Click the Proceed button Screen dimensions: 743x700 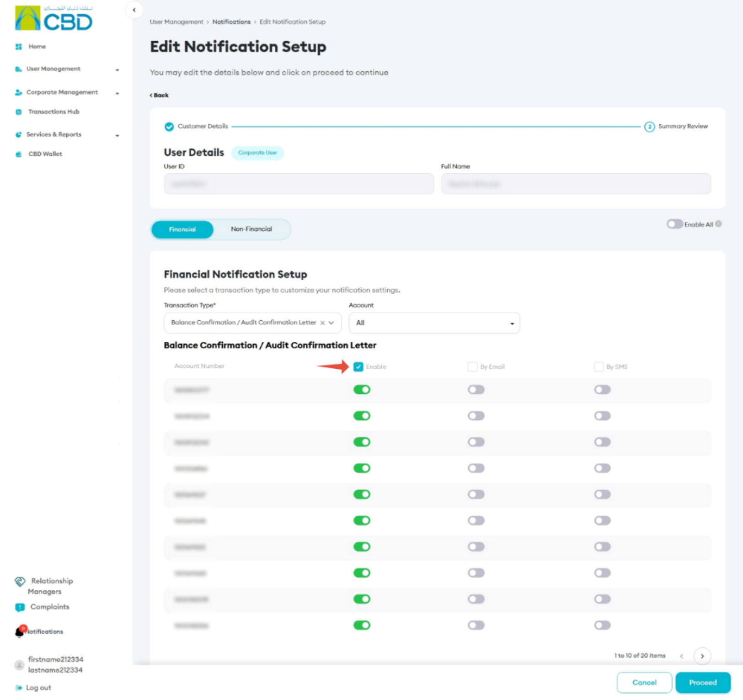point(703,682)
